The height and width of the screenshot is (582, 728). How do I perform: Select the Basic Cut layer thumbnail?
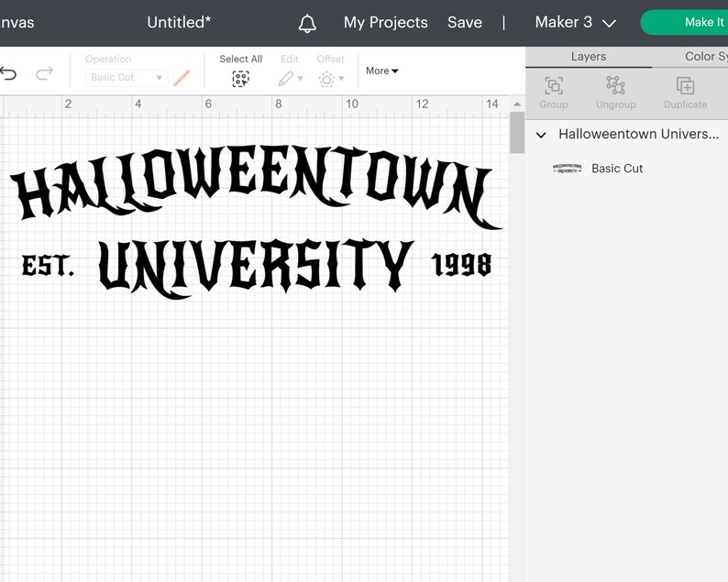tap(567, 169)
